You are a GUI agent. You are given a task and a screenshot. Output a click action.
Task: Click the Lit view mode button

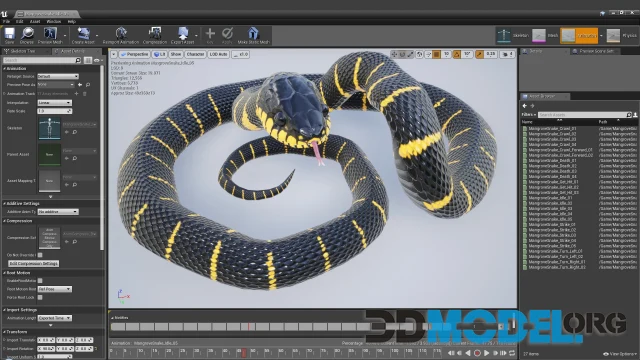(x=160, y=54)
